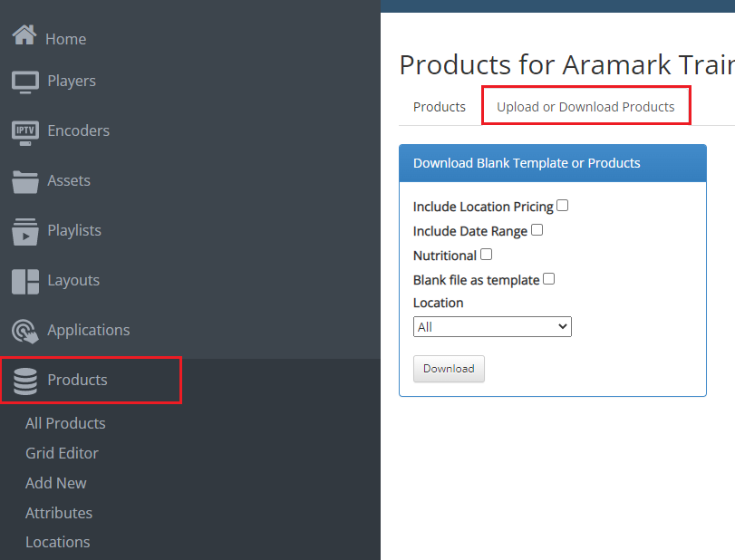Screen dimensions: 735x560
Task: Click the IPTV Encoders icon
Action: point(25,131)
